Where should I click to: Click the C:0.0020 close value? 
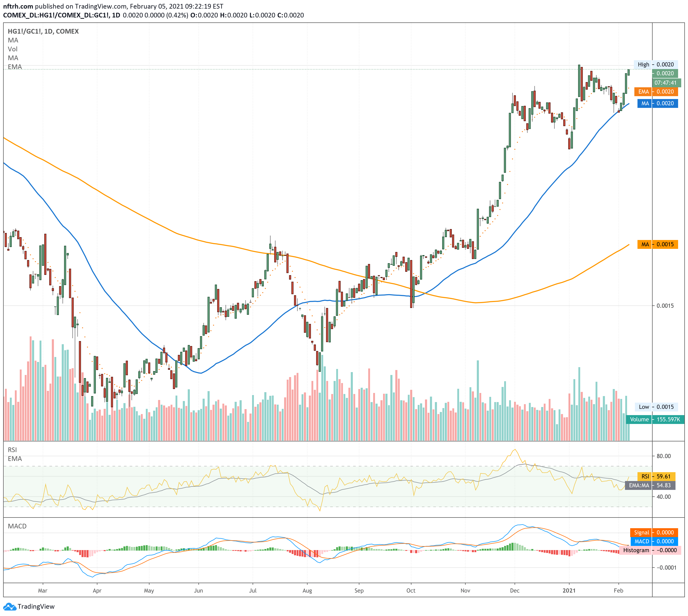pos(291,15)
